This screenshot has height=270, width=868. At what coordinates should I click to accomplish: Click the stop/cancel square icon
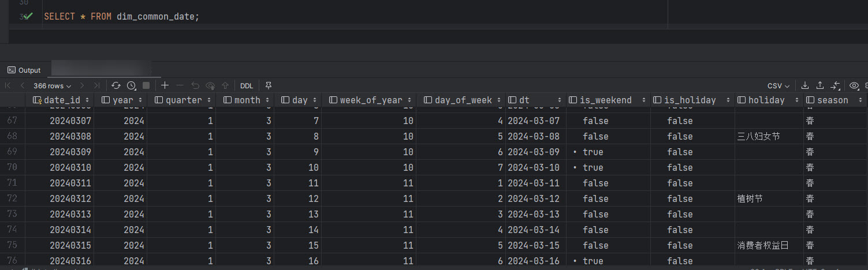(146, 85)
